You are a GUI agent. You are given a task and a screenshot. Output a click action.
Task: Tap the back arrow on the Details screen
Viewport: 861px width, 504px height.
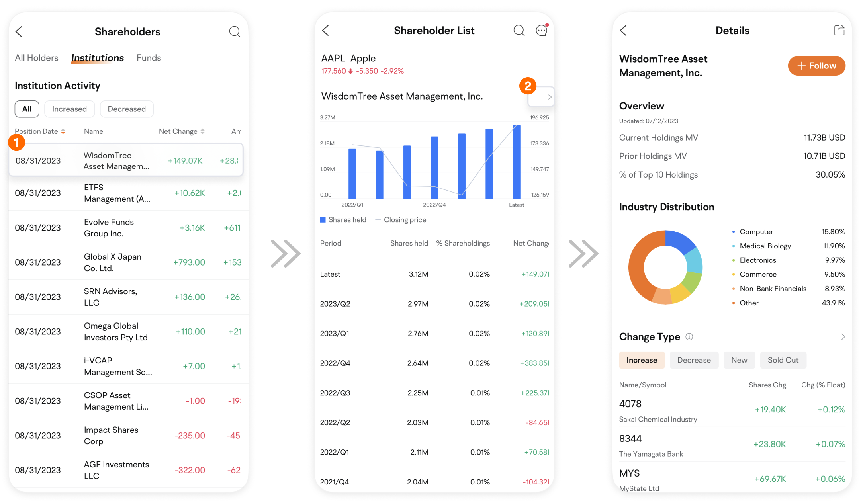623,30
